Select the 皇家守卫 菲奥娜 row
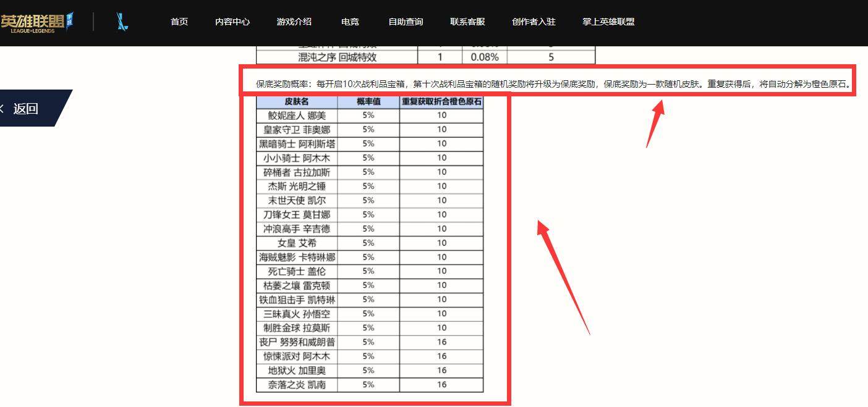Screen dimensions: 868x407 pos(370,130)
